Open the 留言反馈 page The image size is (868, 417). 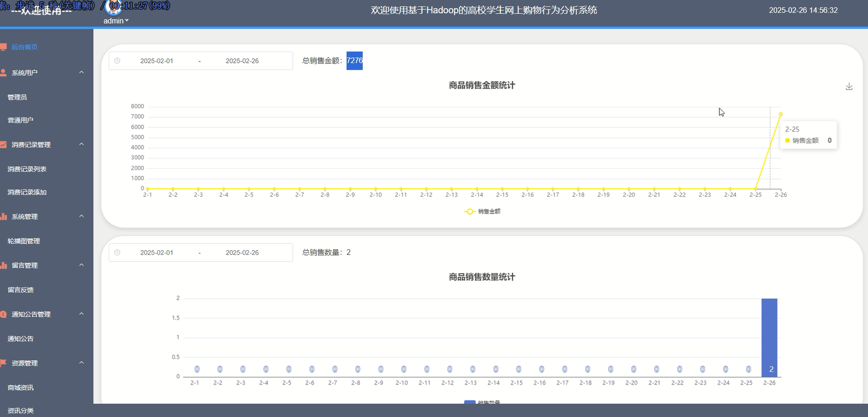[21, 290]
